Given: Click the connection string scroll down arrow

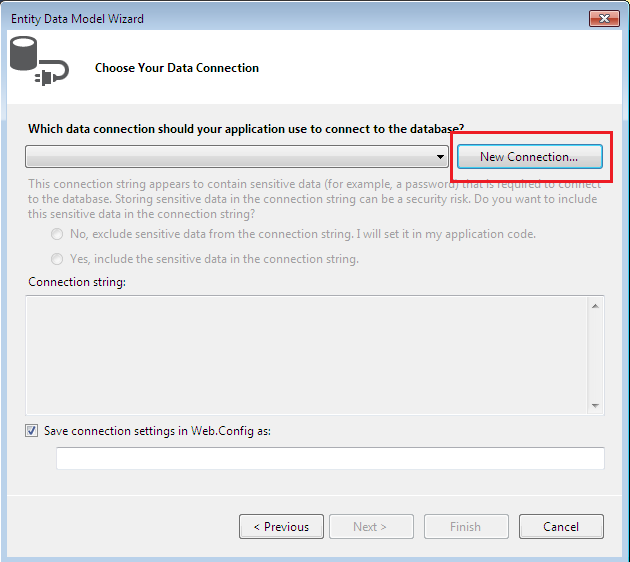Looking at the screenshot, I should (595, 406).
